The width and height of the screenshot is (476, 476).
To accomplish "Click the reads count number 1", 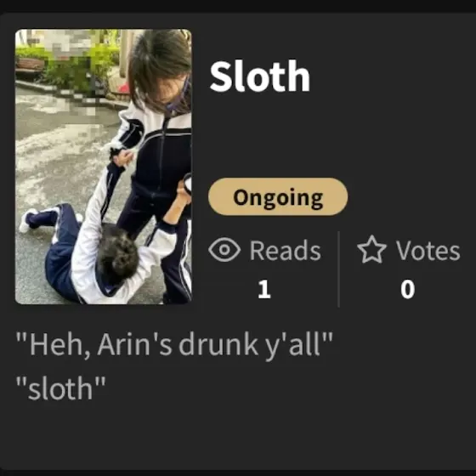I will pyautogui.click(x=264, y=289).
